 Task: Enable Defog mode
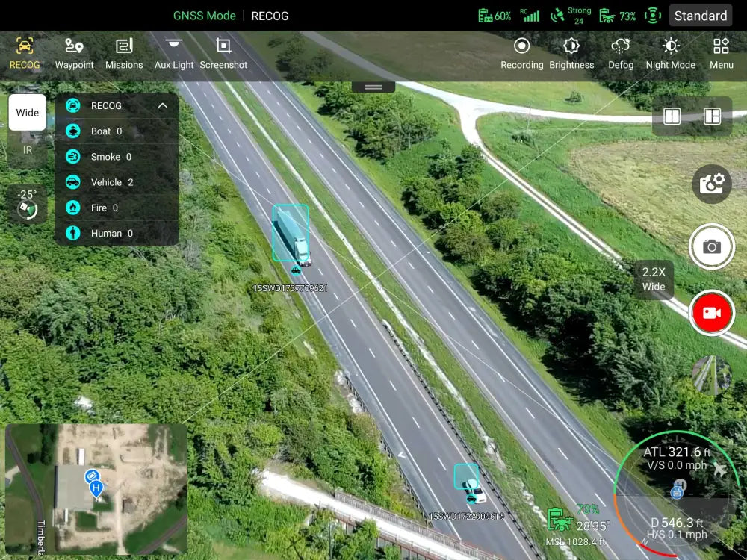621,54
